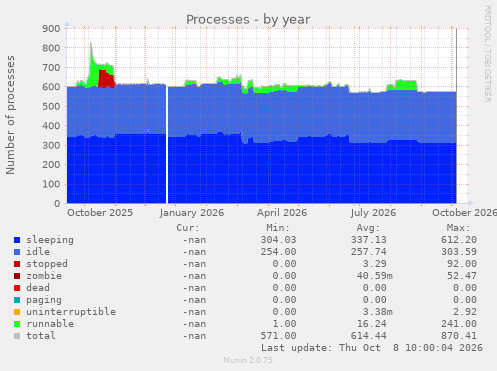Click the 'January 2026' x-axis label
This screenshot has height=371, width=497.
pos(192,213)
